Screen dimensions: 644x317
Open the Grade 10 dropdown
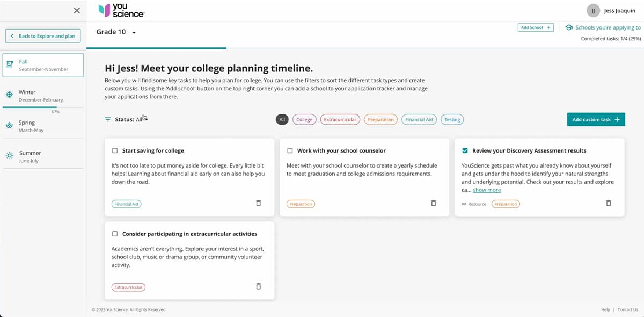tap(134, 33)
